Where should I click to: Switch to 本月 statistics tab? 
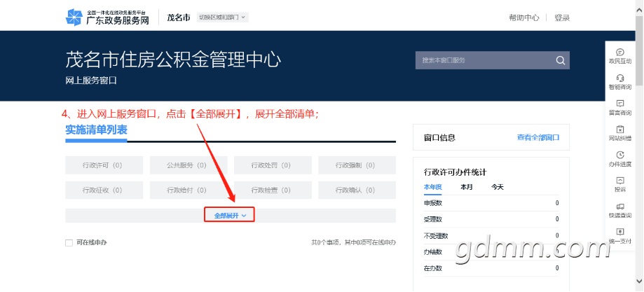click(x=467, y=187)
